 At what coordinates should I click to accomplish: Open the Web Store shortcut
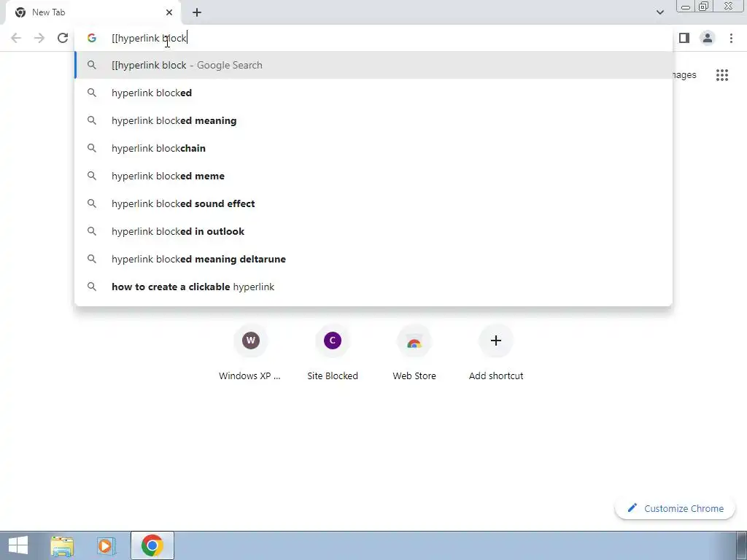click(x=414, y=353)
